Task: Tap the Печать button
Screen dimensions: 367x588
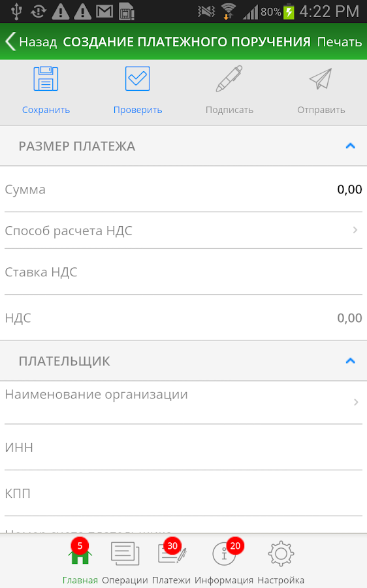Action: [340, 42]
